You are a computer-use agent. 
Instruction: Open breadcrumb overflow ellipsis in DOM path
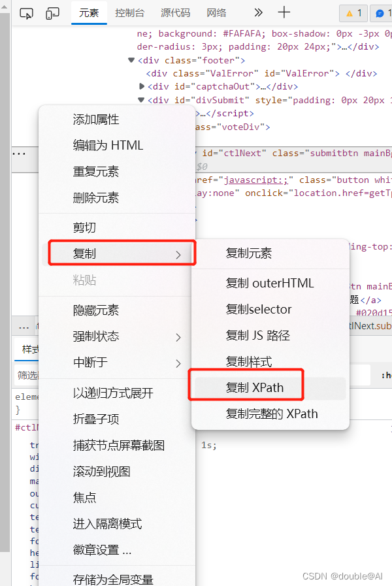click(24, 327)
